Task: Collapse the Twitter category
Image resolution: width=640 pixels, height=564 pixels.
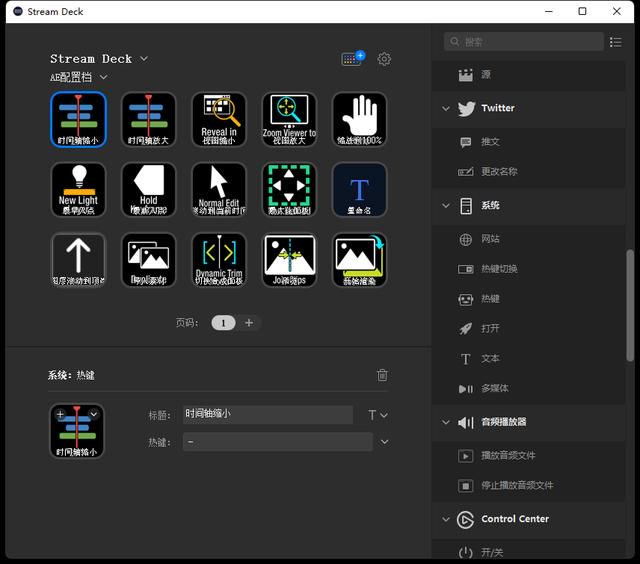Action: pyautogui.click(x=446, y=109)
